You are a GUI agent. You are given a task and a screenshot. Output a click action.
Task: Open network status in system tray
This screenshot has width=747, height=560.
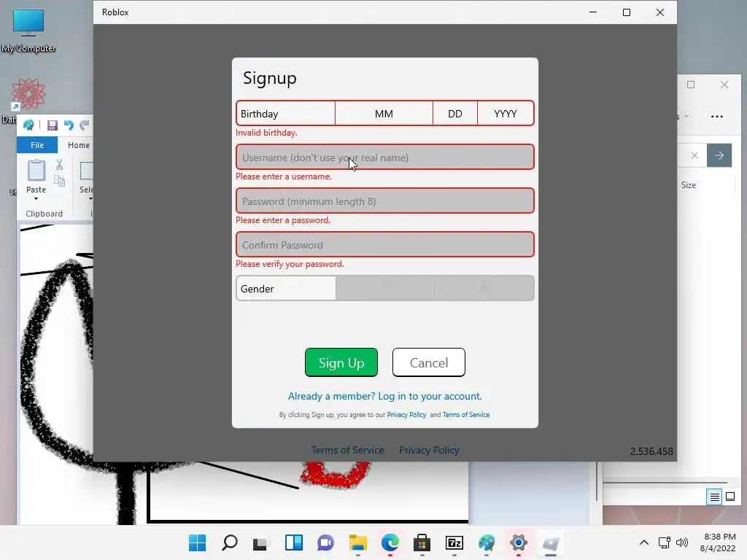click(664, 542)
